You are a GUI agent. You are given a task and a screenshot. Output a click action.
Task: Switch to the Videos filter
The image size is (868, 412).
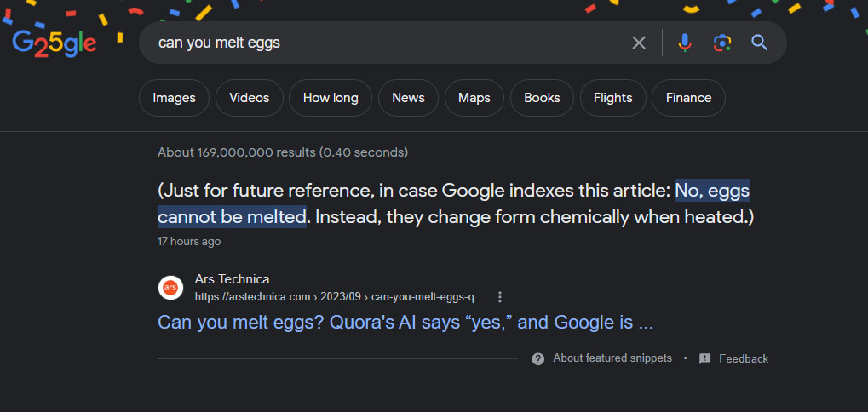249,98
